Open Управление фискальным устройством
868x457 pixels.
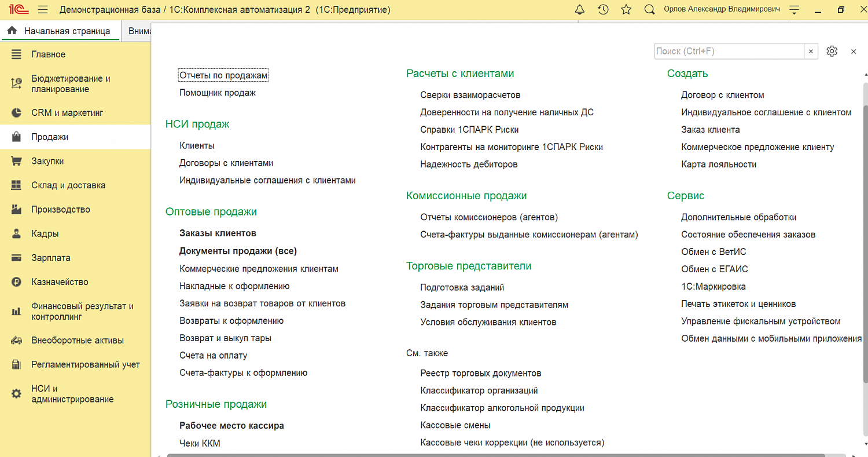(761, 321)
